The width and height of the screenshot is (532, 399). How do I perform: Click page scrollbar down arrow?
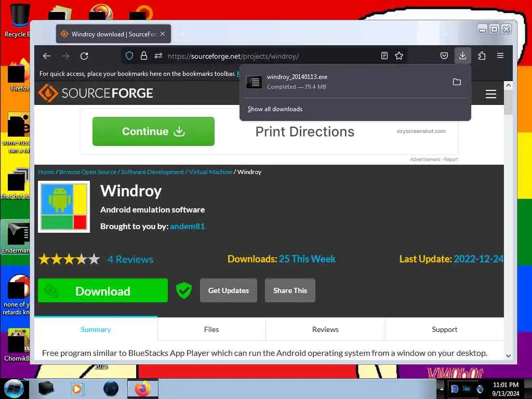[x=508, y=355]
